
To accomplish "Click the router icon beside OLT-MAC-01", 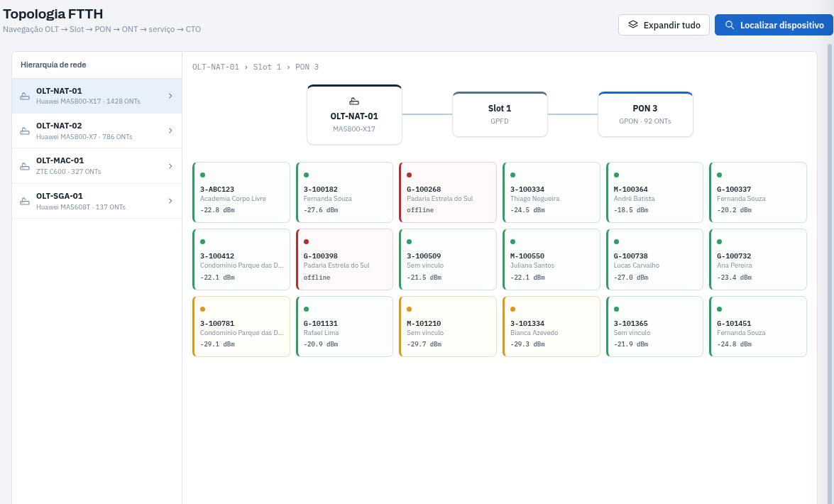I will [24, 166].
